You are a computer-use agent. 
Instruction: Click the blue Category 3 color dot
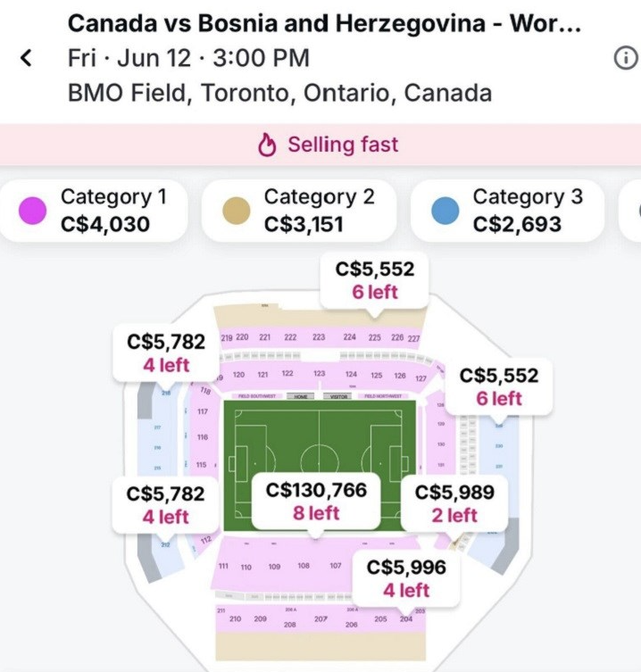[445, 212]
